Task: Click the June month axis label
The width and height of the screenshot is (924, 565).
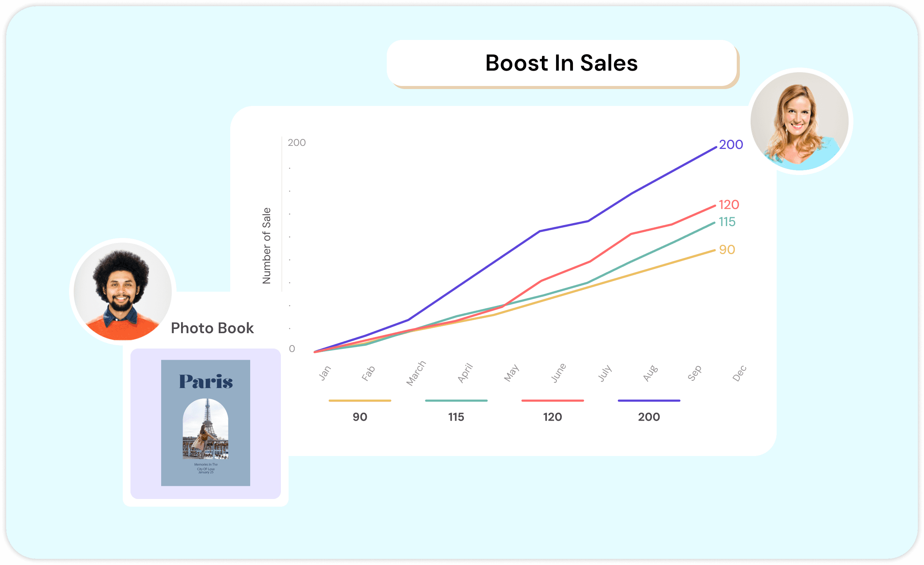Action: click(558, 373)
